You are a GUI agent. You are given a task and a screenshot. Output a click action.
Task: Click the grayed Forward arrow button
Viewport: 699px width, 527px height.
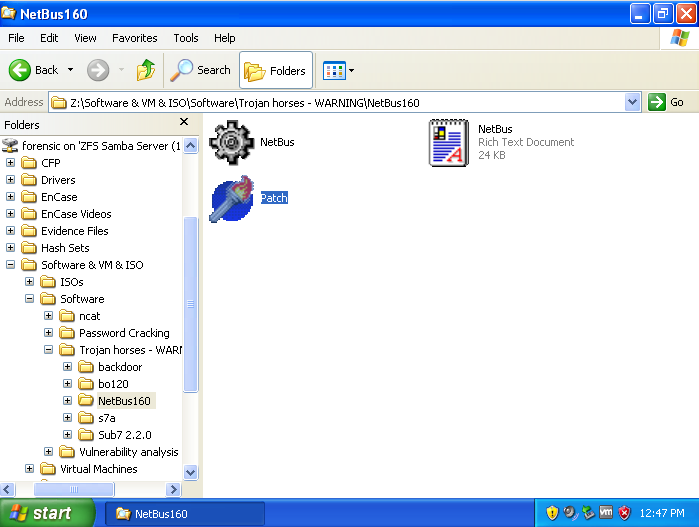pos(98,70)
